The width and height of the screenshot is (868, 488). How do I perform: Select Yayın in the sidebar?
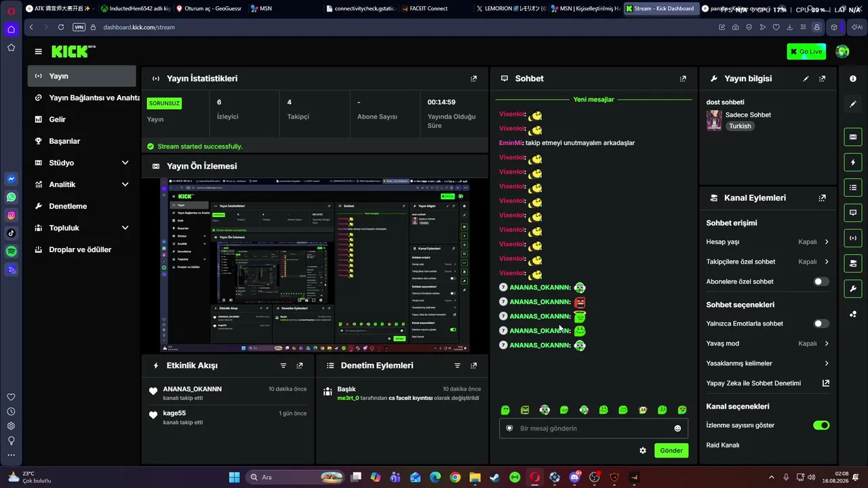coord(82,76)
